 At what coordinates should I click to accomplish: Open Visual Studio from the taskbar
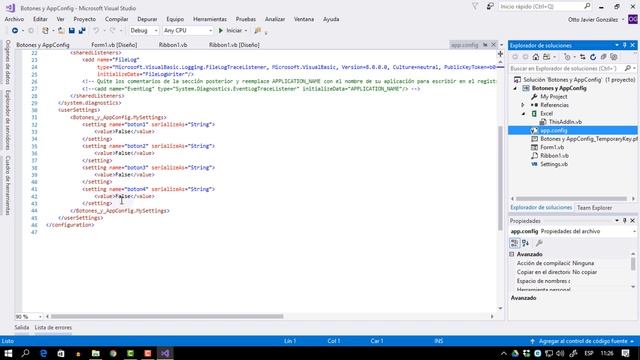click(x=165, y=353)
